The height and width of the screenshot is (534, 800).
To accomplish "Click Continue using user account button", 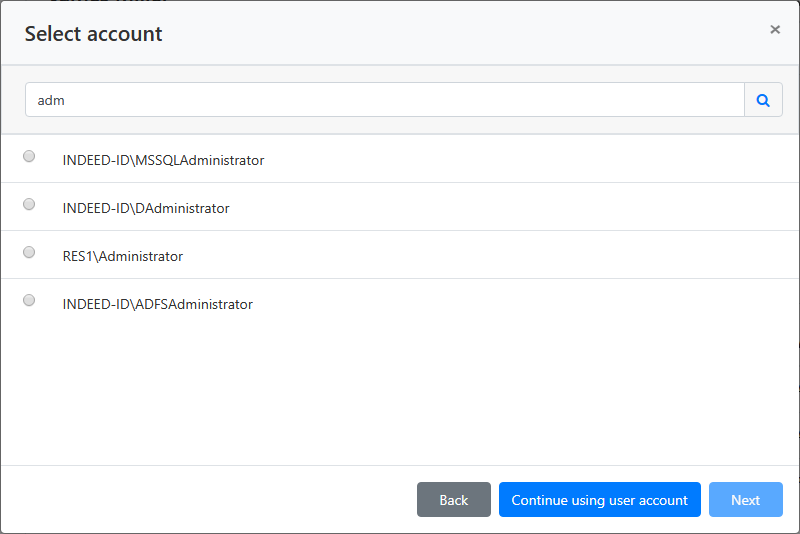I will point(599,500).
